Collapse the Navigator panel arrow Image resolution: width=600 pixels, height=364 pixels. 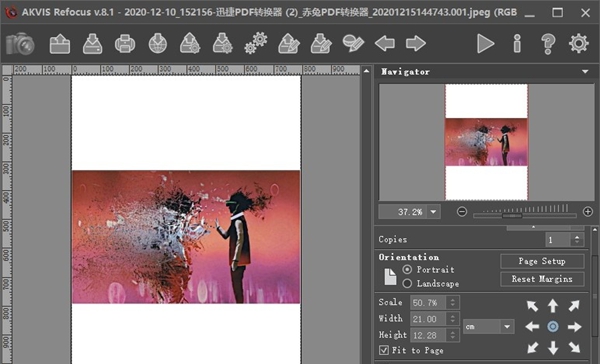pyautogui.click(x=585, y=72)
